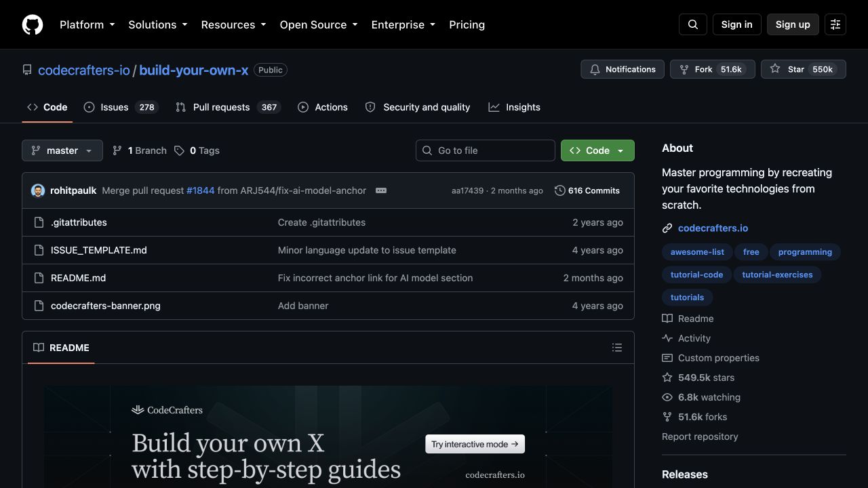Open the codecrafters.io website link
The height and width of the screenshot is (488, 868).
[713, 228]
